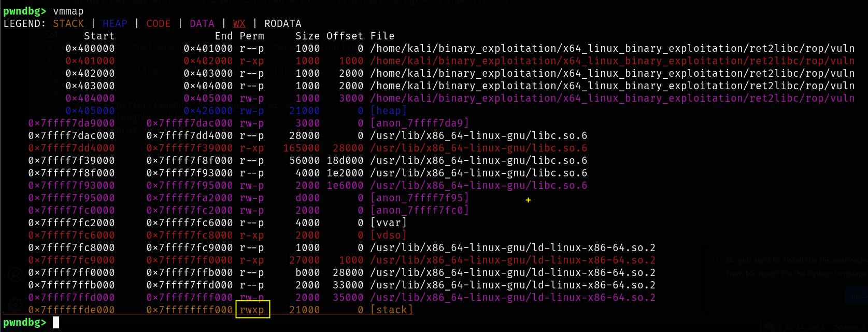Click the HEAP legend label
Image resolution: width=868 pixels, height=332 pixels.
(x=115, y=23)
